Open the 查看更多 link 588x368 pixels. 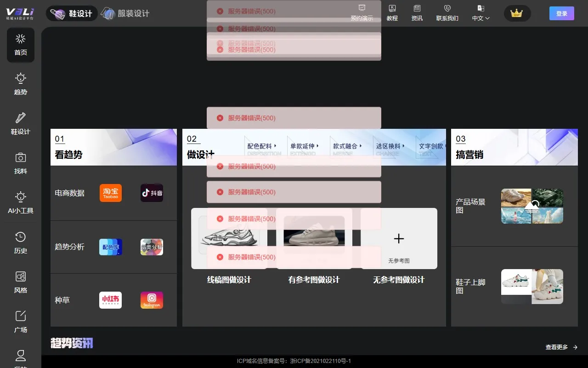tap(556, 347)
